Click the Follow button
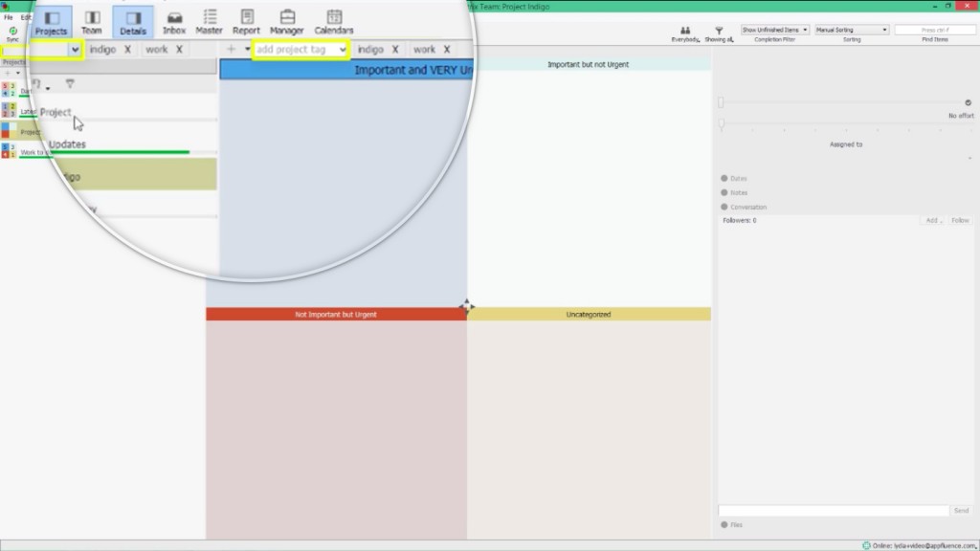This screenshot has width=980, height=551. (x=959, y=220)
